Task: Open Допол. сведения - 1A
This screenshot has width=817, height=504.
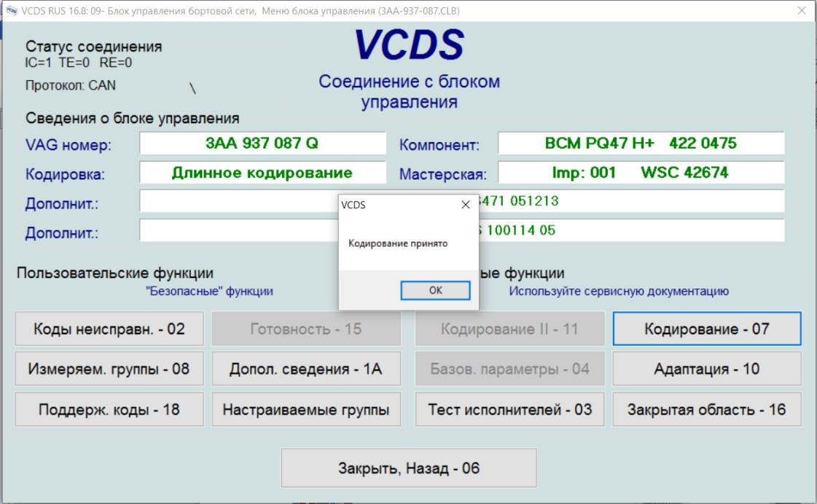Action: click(x=306, y=369)
